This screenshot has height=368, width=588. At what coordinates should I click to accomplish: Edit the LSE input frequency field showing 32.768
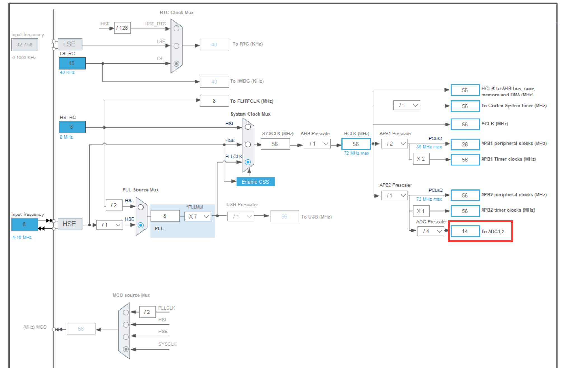[x=25, y=45]
